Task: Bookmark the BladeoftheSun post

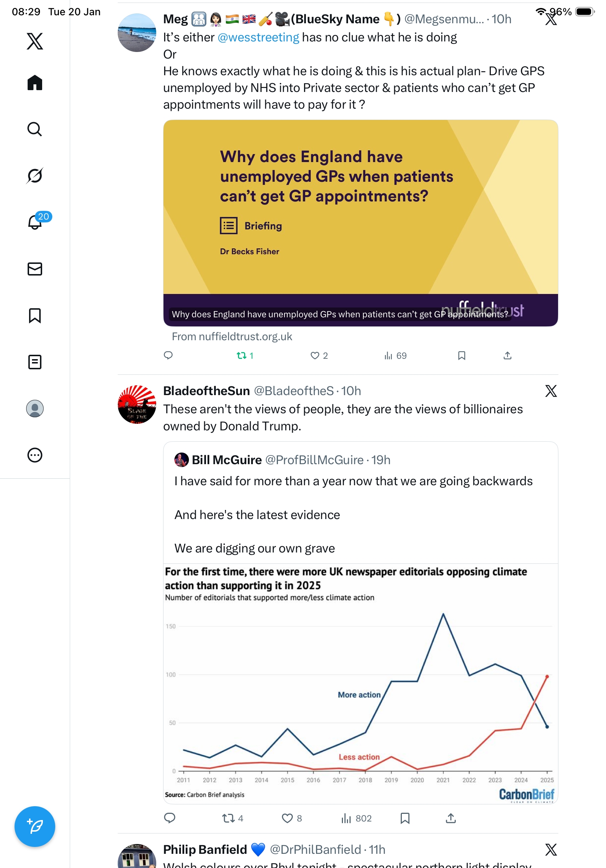Action: pos(405,819)
